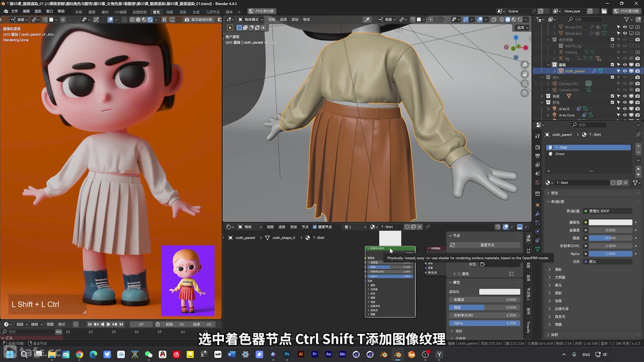
Task: Open the World properties tab
Action: tap(538, 182)
